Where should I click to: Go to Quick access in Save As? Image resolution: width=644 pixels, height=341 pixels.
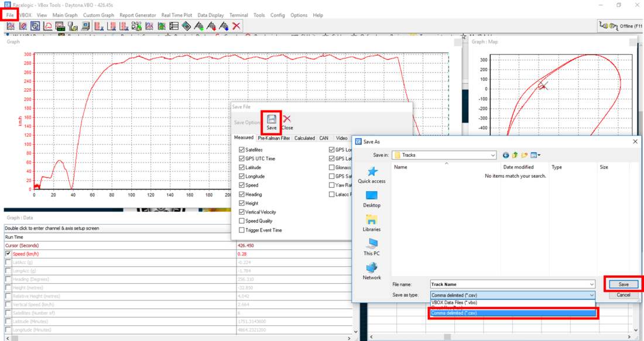(372, 175)
